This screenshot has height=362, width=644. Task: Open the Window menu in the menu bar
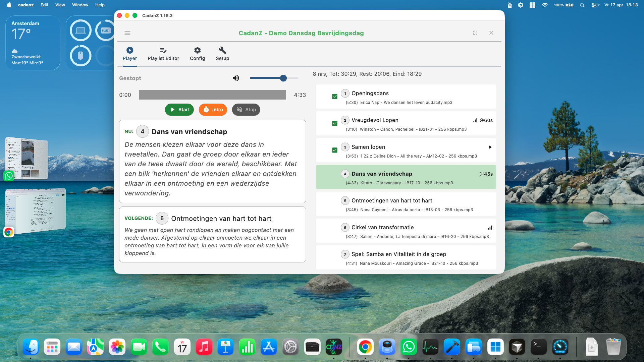(x=79, y=5)
